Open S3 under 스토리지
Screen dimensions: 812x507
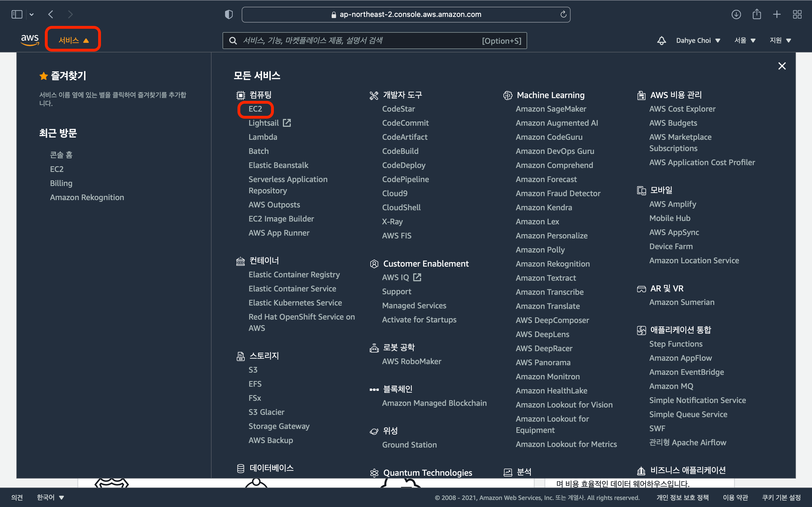click(x=253, y=370)
